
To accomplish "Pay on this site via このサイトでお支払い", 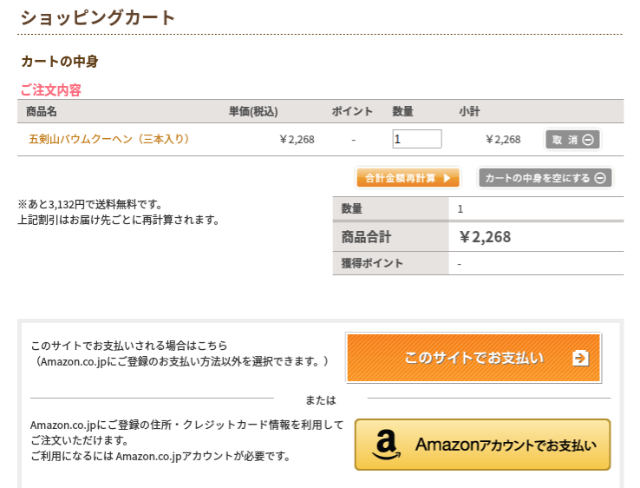I will tap(473, 358).
